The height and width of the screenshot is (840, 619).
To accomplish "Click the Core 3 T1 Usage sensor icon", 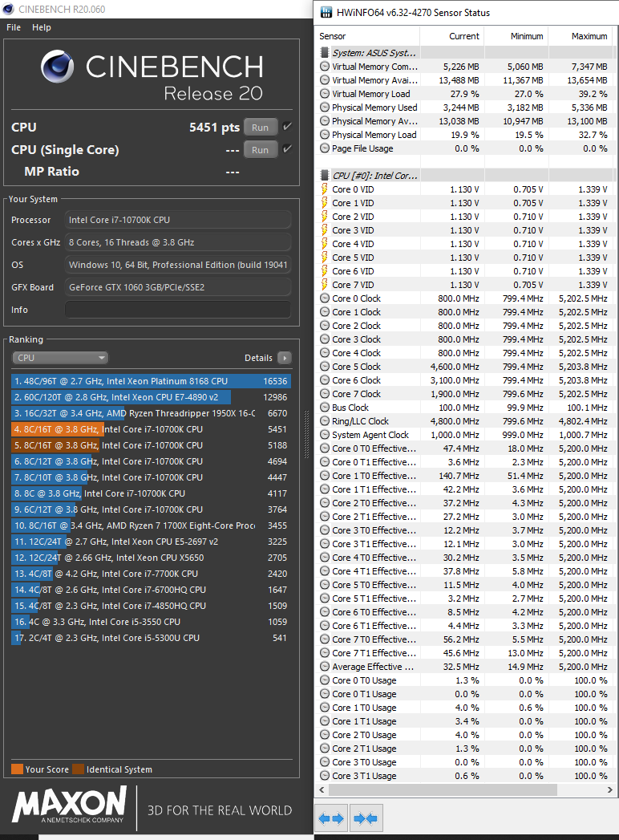I will tap(325, 776).
